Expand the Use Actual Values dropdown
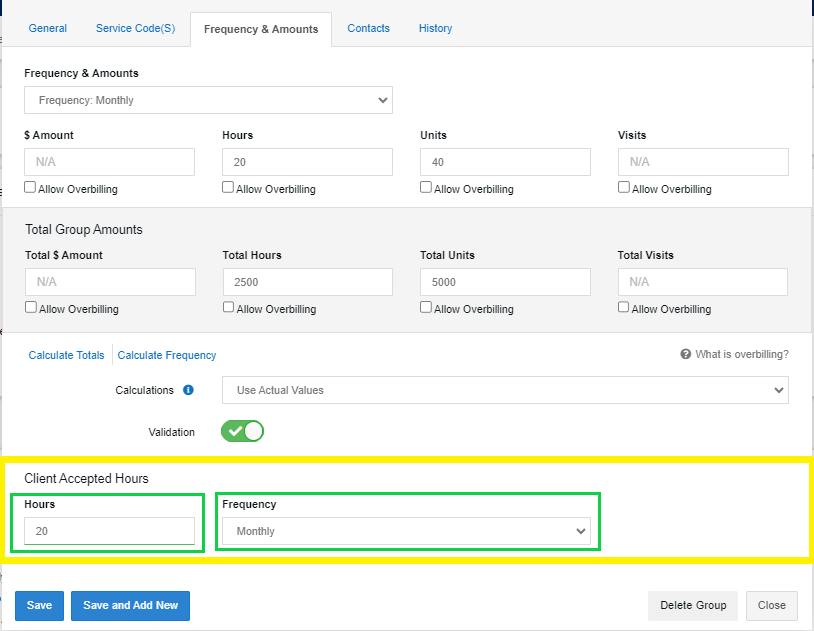 505,390
